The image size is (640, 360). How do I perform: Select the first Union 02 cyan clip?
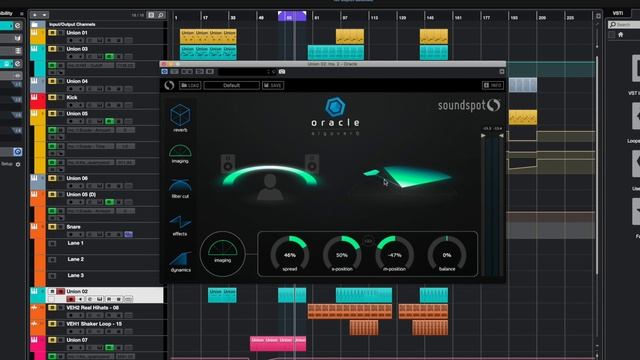click(x=222, y=295)
